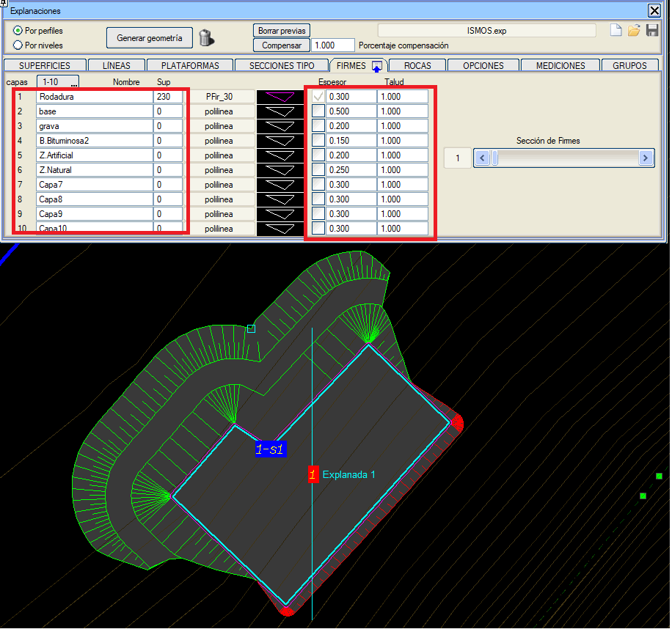Image resolution: width=672 pixels, height=629 pixels.
Task: Toggle the Rodadura layer checkbox
Action: 318,97
